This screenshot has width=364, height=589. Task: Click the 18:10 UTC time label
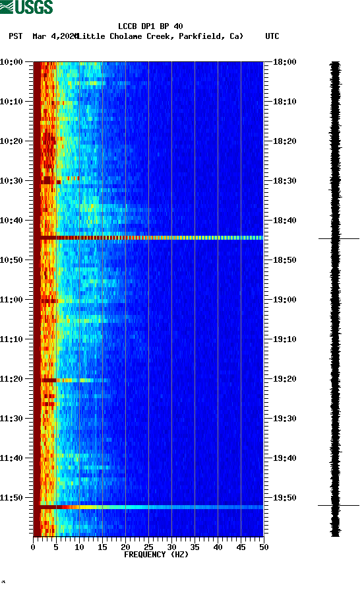(x=284, y=102)
